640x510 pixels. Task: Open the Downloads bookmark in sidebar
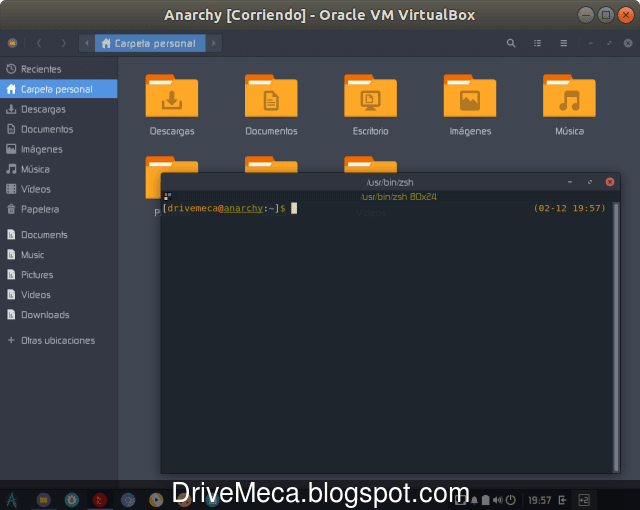pyautogui.click(x=59, y=315)
